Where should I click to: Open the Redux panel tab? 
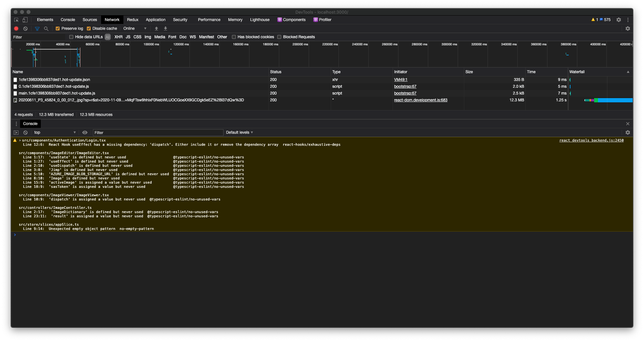coord(132,20)
